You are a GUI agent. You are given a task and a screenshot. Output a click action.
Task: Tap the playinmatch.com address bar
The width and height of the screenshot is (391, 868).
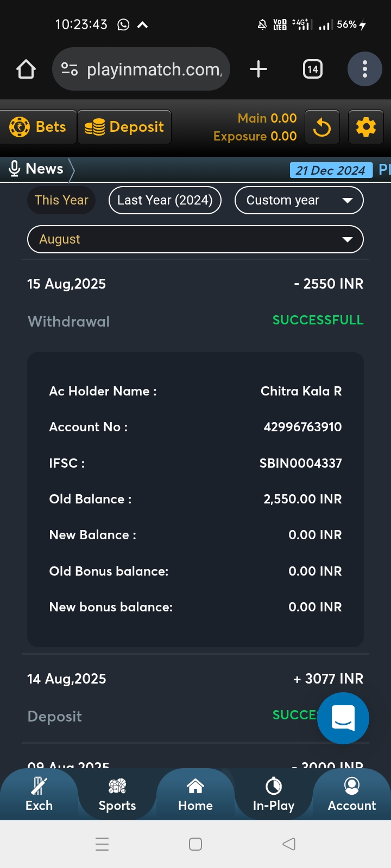pyautogui.click(x=154, y=69)
